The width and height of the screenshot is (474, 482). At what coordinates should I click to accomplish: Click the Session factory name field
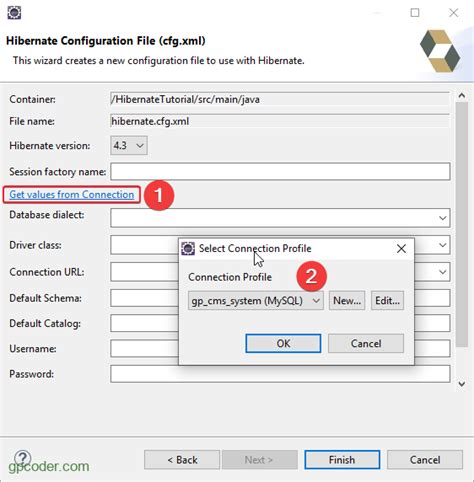[280, 171]
